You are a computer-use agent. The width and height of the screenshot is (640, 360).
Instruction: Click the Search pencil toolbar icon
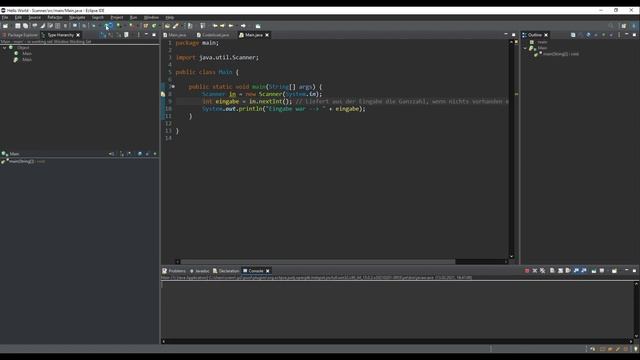point(176,26)
